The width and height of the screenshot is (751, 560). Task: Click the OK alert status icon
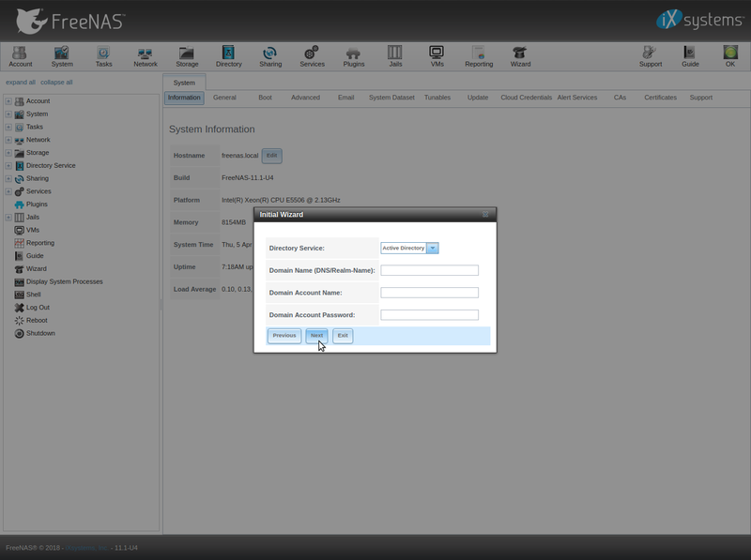click(730, 56)
